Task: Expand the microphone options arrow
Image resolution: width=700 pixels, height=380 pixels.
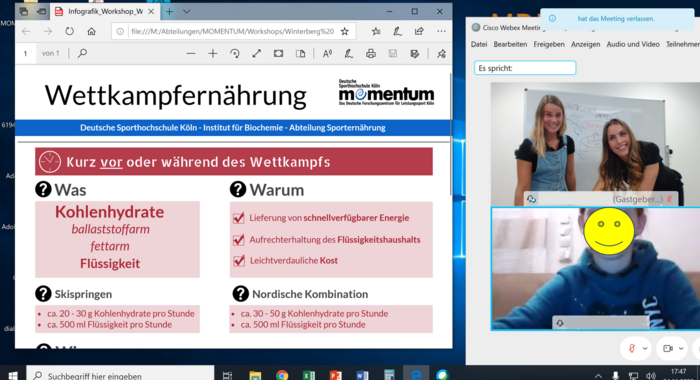Action: click(645, 348)
